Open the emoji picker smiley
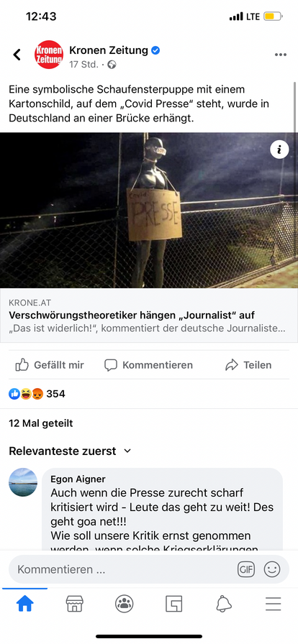The image size is (298, 644). pyautogui.click(x=271, y=569)
